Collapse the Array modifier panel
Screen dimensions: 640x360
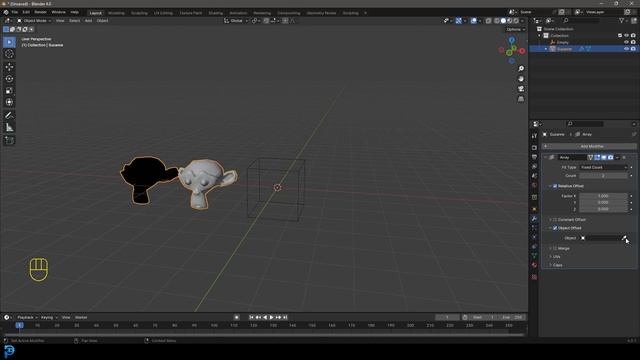tap(545, 157)
